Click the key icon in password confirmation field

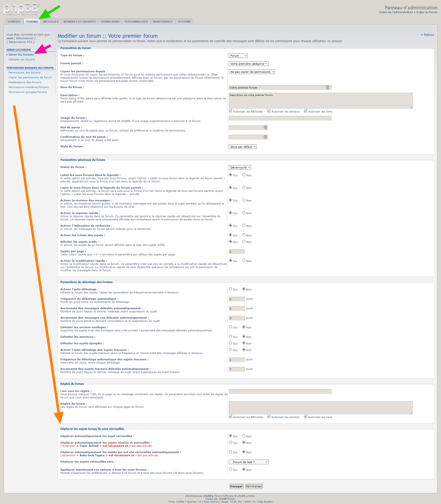[x=265, y=137]
